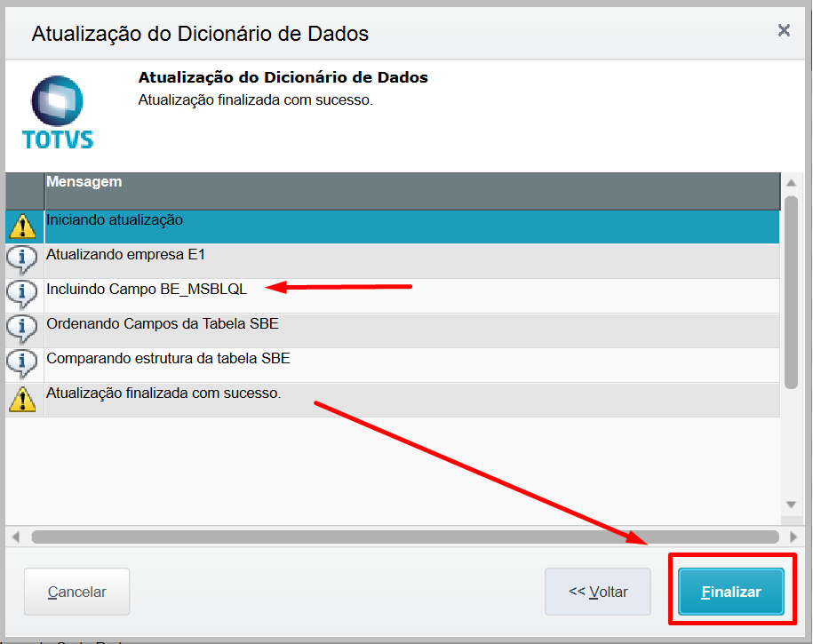The height and width of the screenshot is (644, 813).
Task: Go back with the << Voltar button
Action: click(598, 592)
